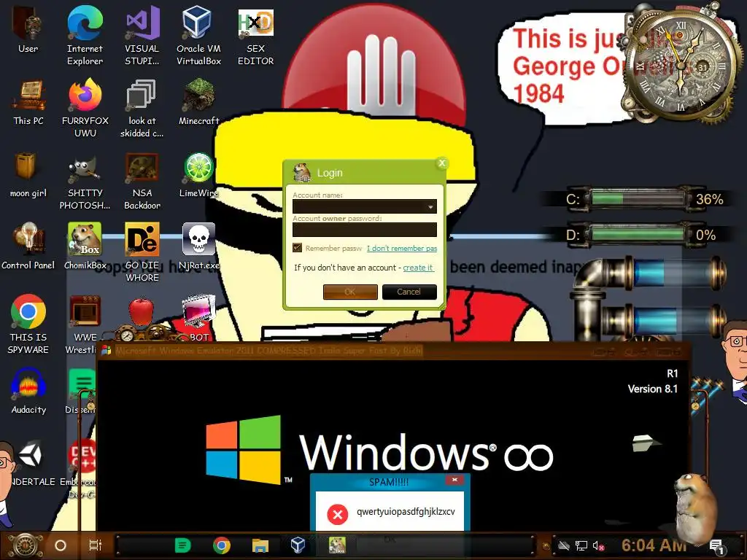
Task: Click the Account owner password field
Action: pyautogui.click(x=365, y=230)
